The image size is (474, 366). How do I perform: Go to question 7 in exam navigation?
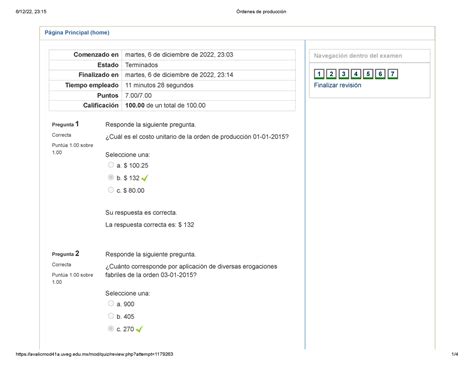click(x=393, y=74)
